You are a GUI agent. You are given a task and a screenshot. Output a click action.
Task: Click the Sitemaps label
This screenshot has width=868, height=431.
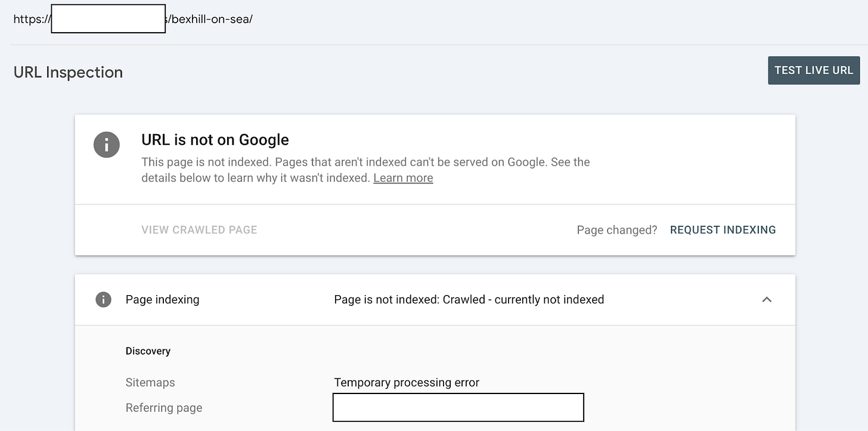coord(150,383)
